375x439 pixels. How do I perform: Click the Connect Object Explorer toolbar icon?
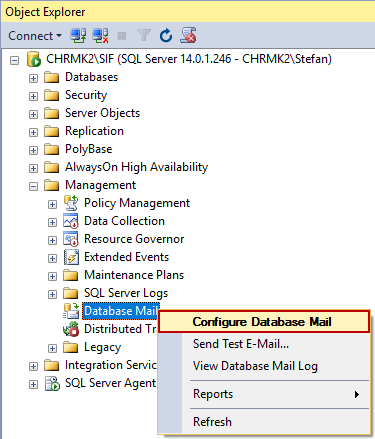click(78, 35)
